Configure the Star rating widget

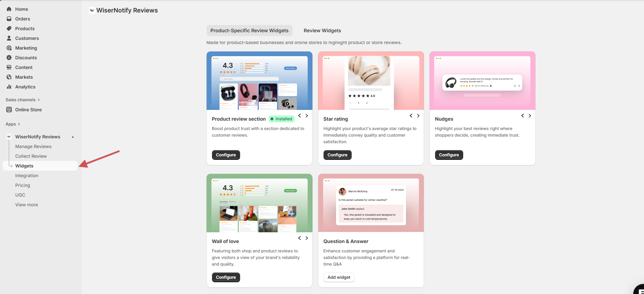pos(337,155)
